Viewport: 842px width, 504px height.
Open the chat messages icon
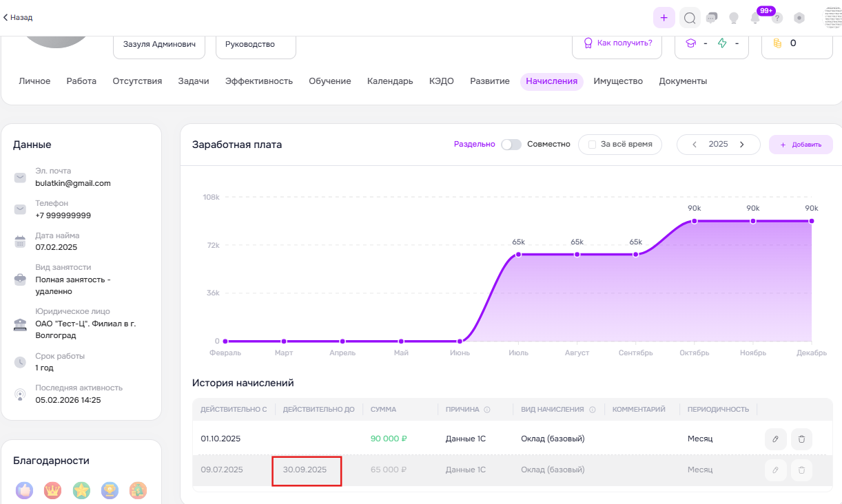[712, 18]
